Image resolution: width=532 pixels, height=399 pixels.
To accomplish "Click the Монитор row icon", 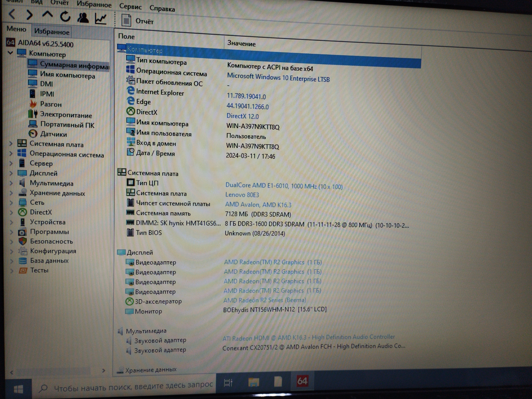I will pos(129,311).
